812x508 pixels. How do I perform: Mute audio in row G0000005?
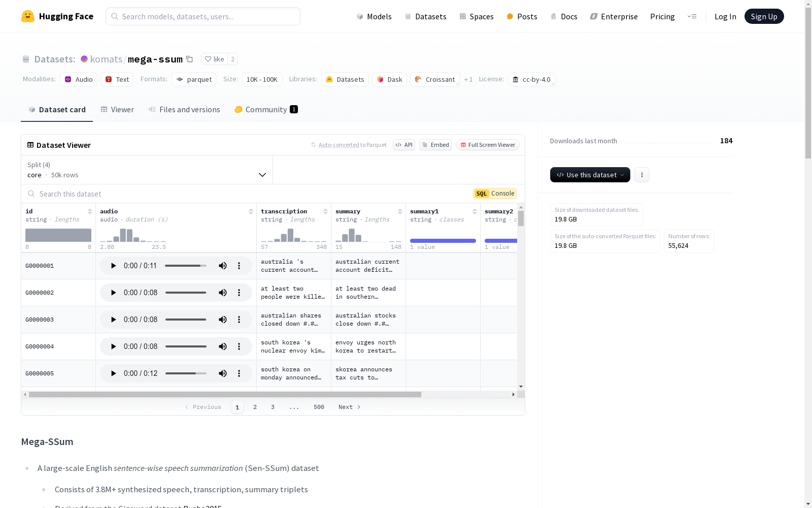pos(223,373)
